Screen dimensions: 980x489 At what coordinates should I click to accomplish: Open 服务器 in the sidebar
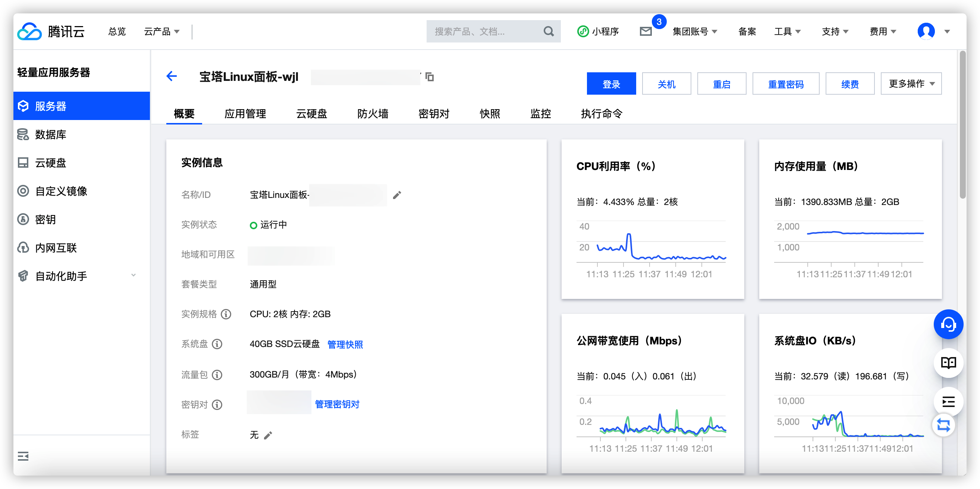(81, 106)
